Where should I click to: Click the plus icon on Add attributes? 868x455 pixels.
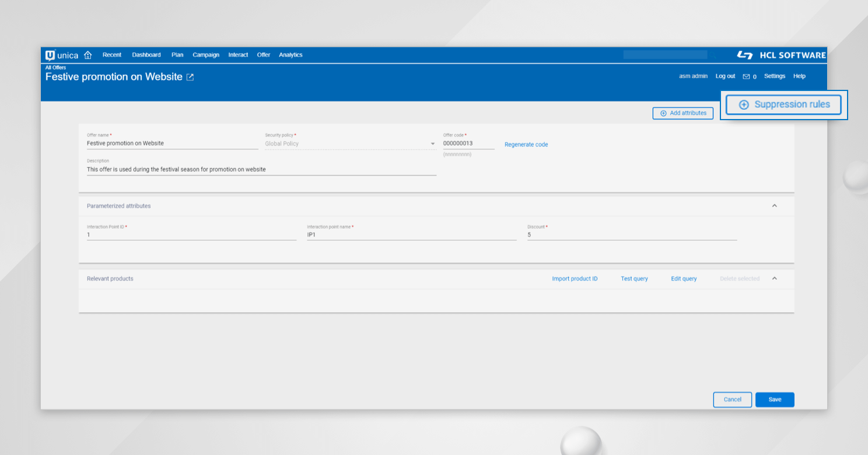[663, 113]
